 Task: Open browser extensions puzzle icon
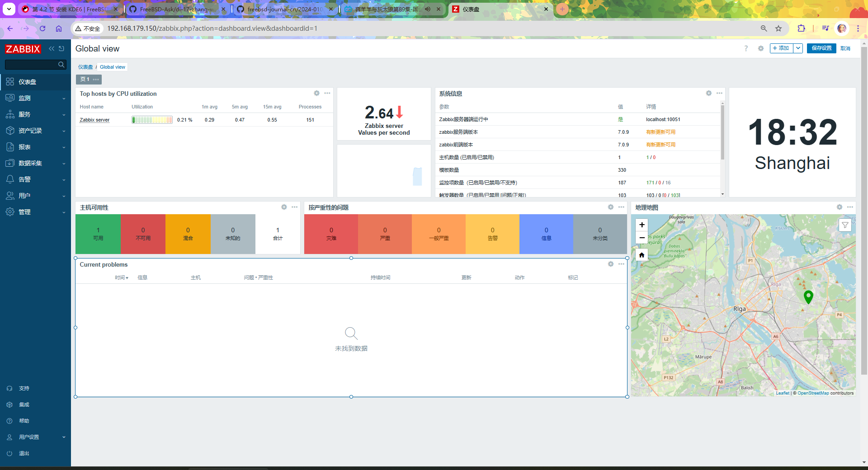[x=801, y=28]
